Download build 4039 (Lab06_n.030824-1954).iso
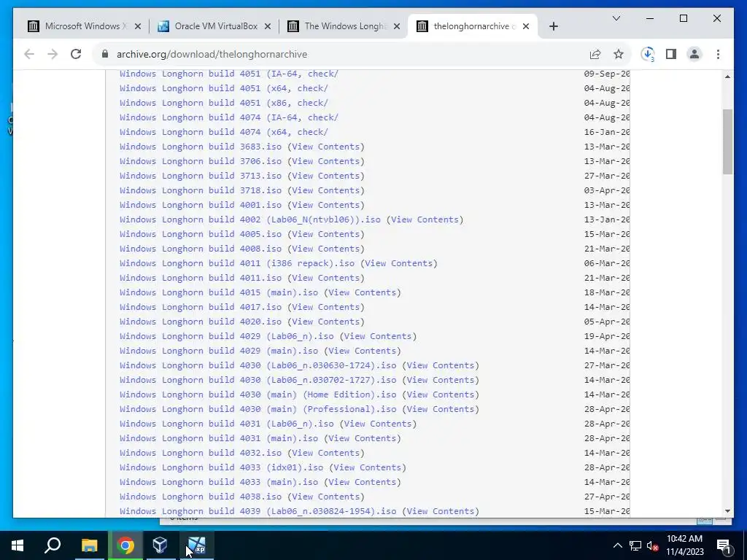 pos(258,511)
